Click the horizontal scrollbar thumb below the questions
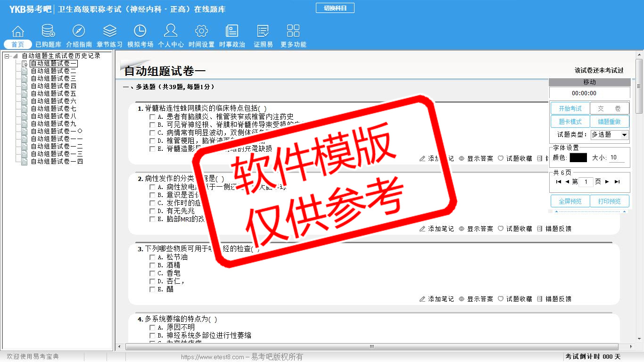Image resolution: width=644 pixels, height=362 pixels. pyautogui.click(x=372, y=346)
